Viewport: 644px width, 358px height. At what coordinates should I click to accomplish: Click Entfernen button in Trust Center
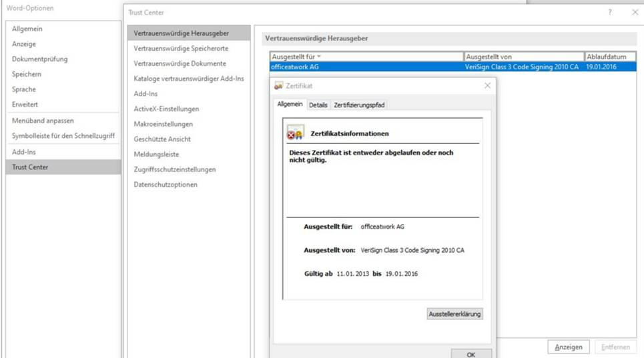pos(615,347)
